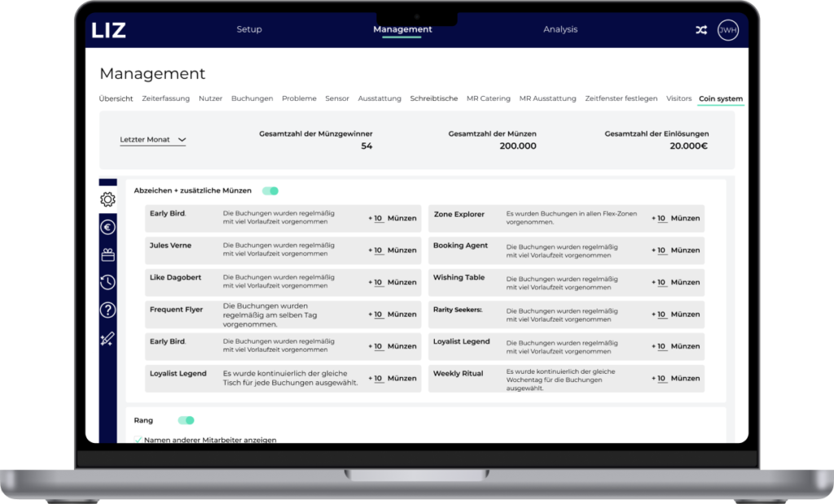Toggle the Rang switch

(187, 420)
